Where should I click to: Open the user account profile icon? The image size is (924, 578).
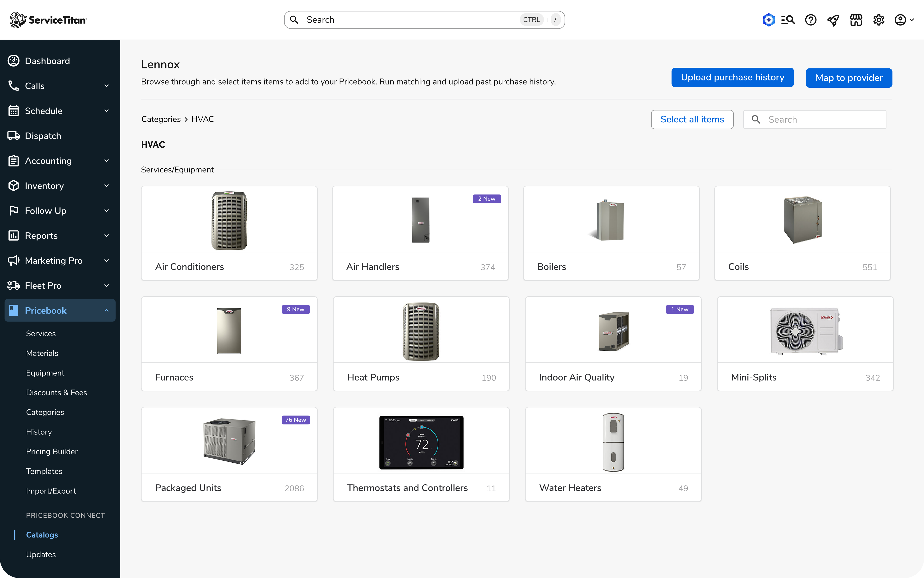coord(900,20)
